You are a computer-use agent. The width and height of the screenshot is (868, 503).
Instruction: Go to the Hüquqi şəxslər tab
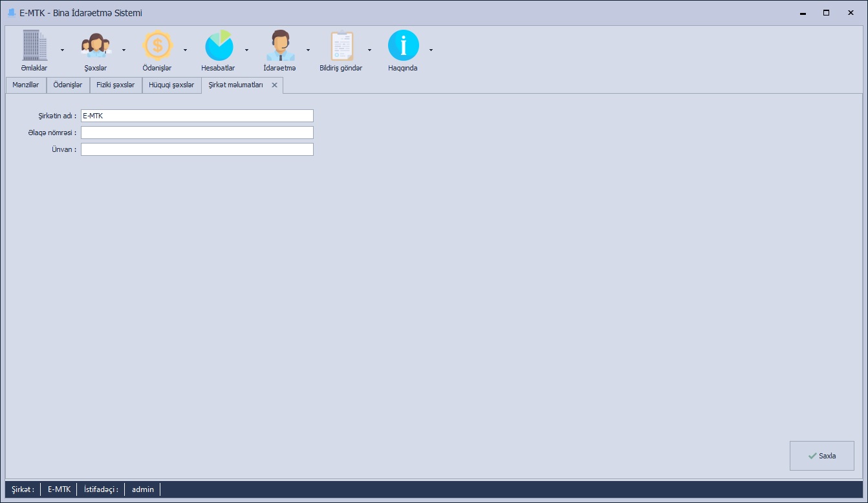point(171,85)
